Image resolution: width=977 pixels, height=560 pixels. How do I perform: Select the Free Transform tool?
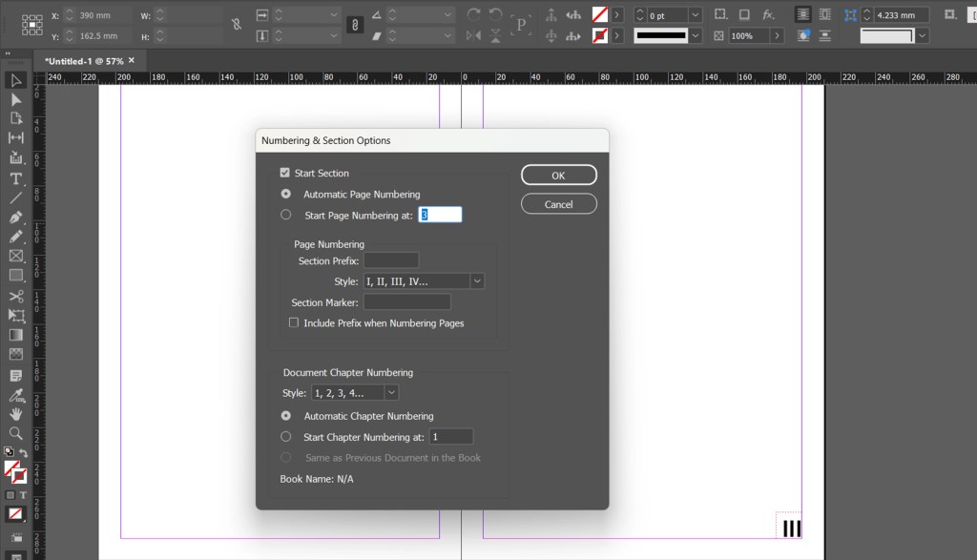point(15,315)
